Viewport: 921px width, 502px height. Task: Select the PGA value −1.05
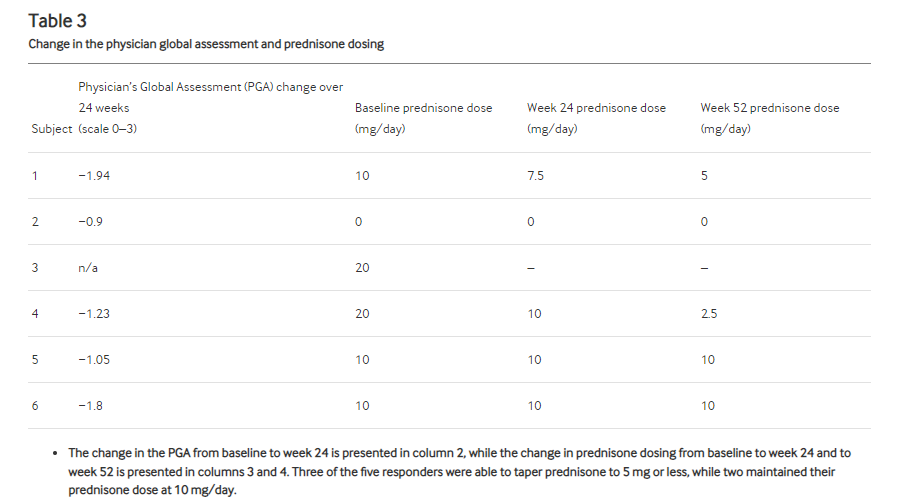[x=95, y=360]
